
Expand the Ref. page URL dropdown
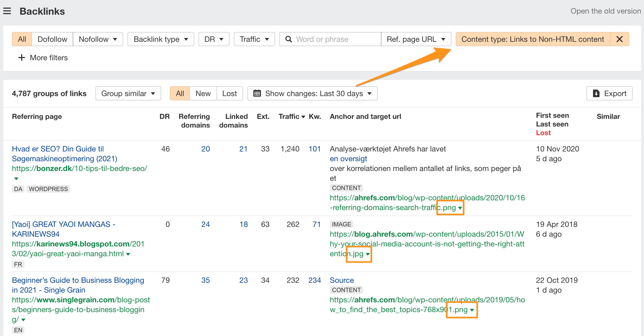click(x=416, y=39)
